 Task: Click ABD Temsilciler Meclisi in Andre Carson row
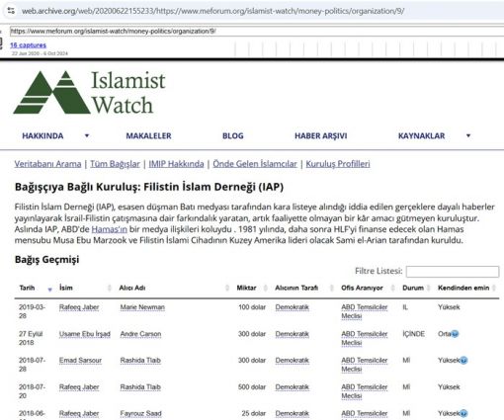(x=365, y=338)
